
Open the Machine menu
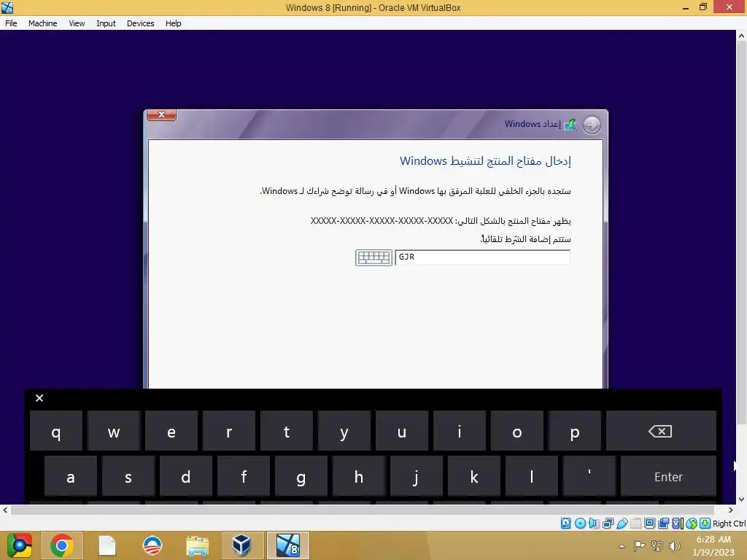pyautogui.click(x=43, y=23)
